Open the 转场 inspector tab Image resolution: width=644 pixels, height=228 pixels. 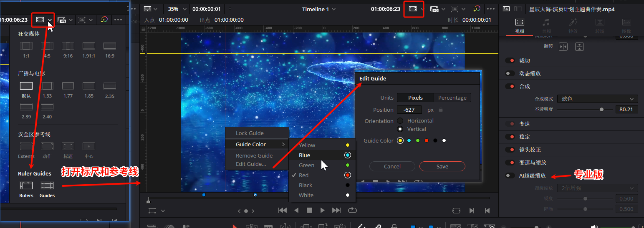coord(600,25)
